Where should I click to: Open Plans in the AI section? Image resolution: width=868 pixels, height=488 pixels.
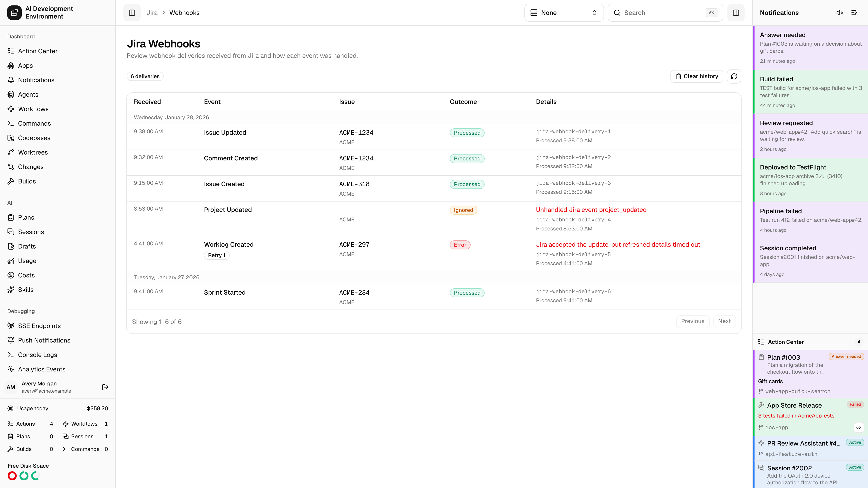58,218
